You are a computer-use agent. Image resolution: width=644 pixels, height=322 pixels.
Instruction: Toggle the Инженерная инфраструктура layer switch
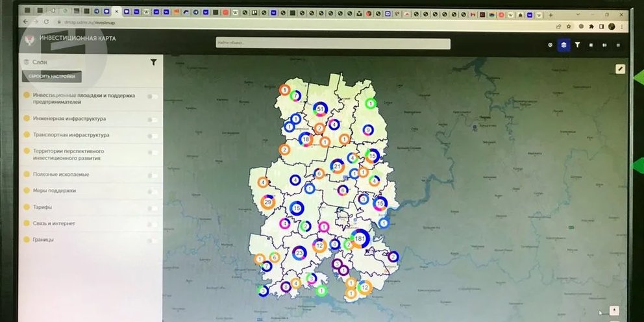pos(153,119)
